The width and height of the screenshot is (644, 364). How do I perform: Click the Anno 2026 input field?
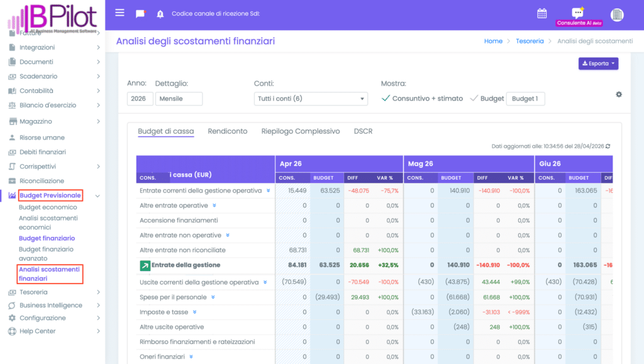pyautogui.click(x=140, y=99)
